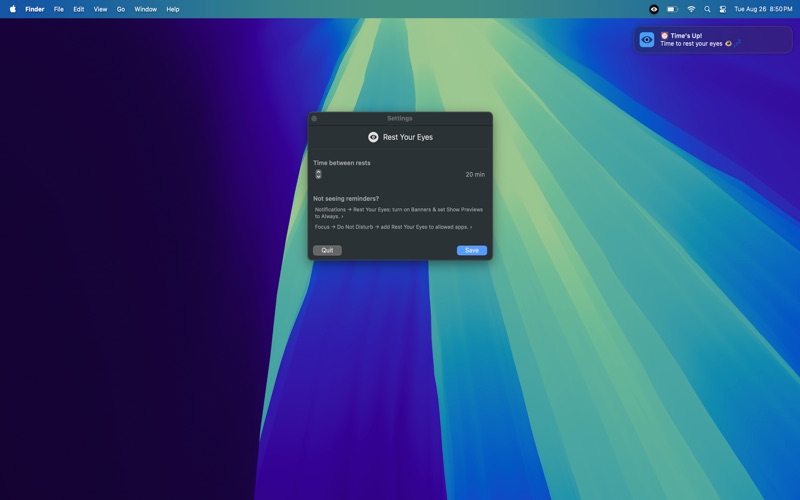Increase time between rests with stepper up arrow
Viewport: 800px width, 500px height.
[318, 171]
